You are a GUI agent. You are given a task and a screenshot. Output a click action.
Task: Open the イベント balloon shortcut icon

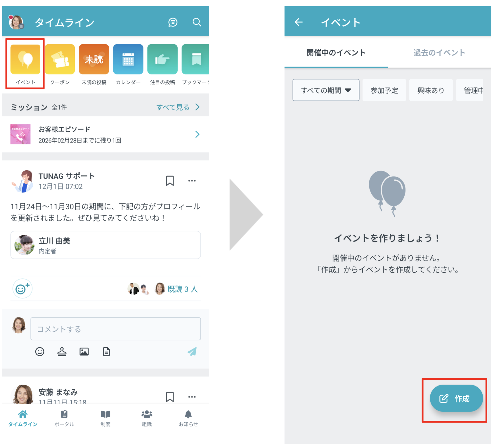tap(25, 60)
